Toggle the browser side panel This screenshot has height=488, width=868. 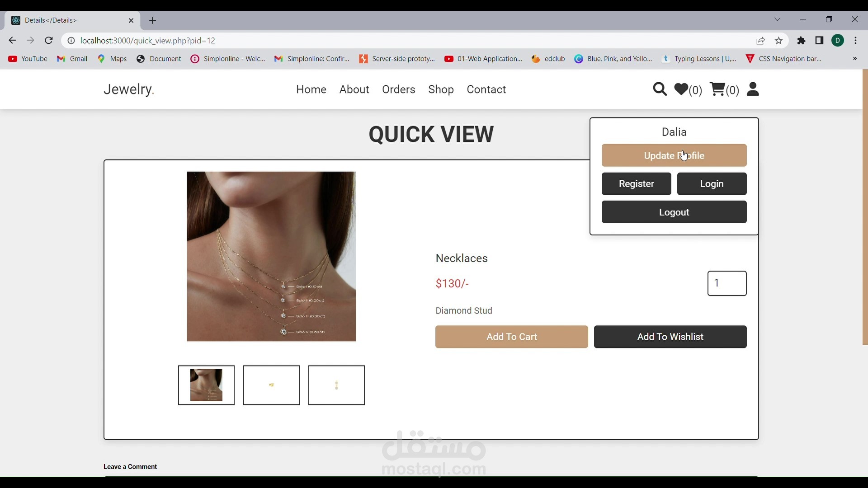(x=819, y=41)
